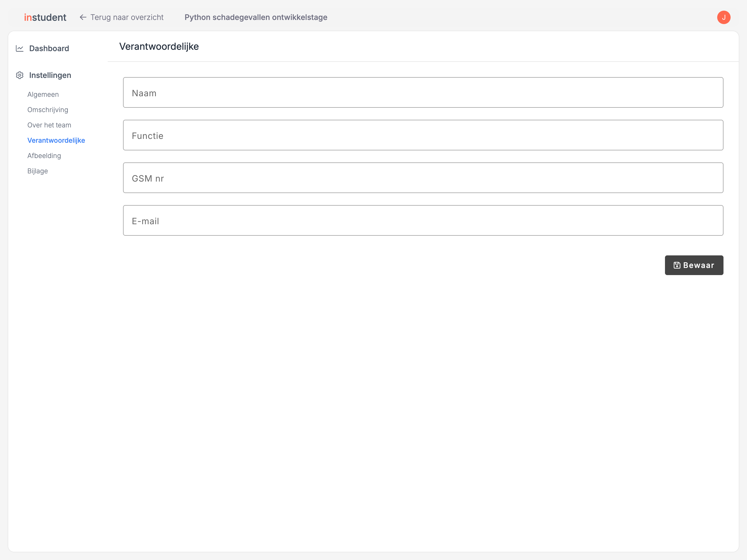Focus the Naam input field
Image resolution: width=747 pixels, height=560 pixels.
423,92
